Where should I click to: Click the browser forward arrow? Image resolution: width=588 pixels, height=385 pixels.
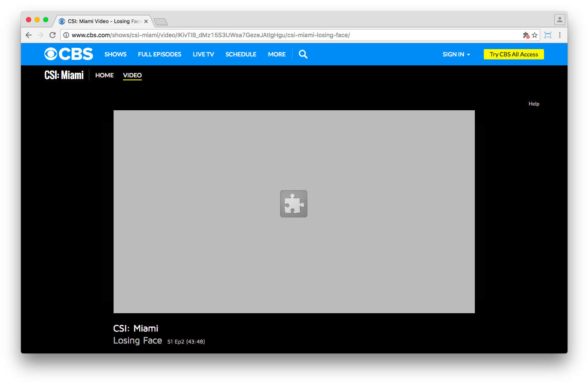click(41, 35)
